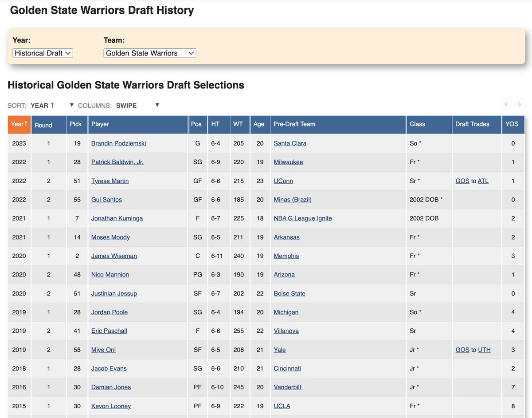
Task: Open the Boise State team link
Action: [x=289, y=294]
